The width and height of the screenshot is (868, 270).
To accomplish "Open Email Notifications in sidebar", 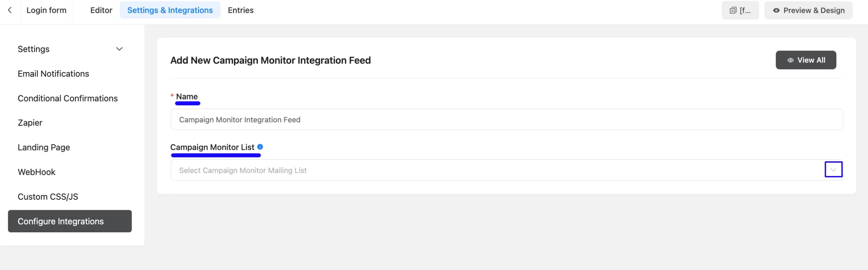I will pos(53,74).
